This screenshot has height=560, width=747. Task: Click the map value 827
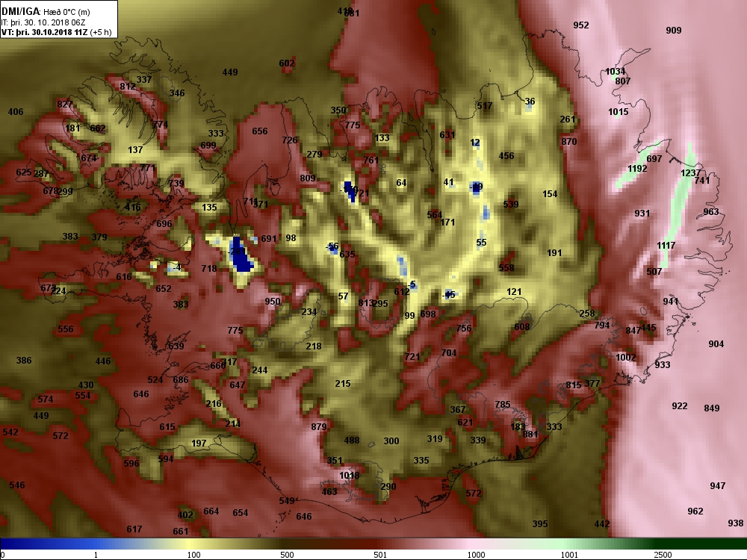tap(64, 105)
